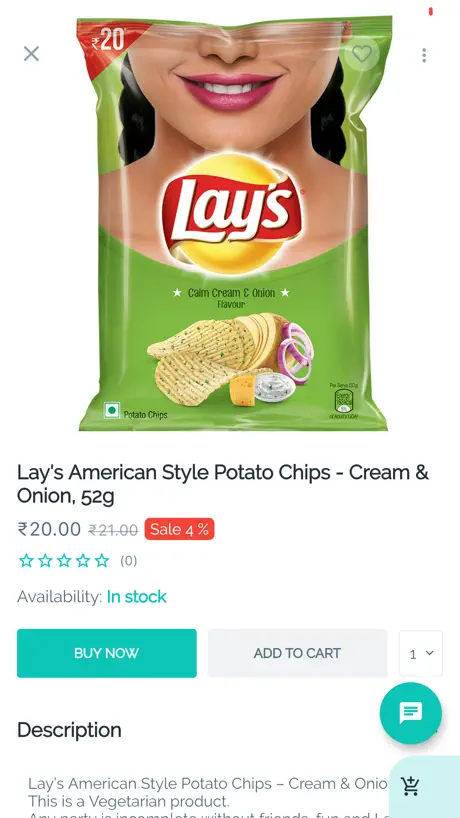Rate four stars in rating row
The height and width of the screenshot is (818, 460).
83,561
